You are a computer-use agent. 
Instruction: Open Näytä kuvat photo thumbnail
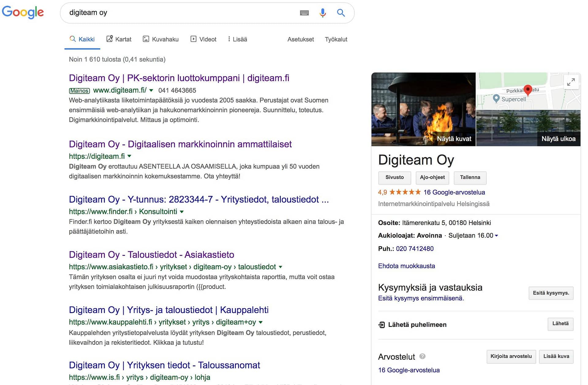coord(423,109)
